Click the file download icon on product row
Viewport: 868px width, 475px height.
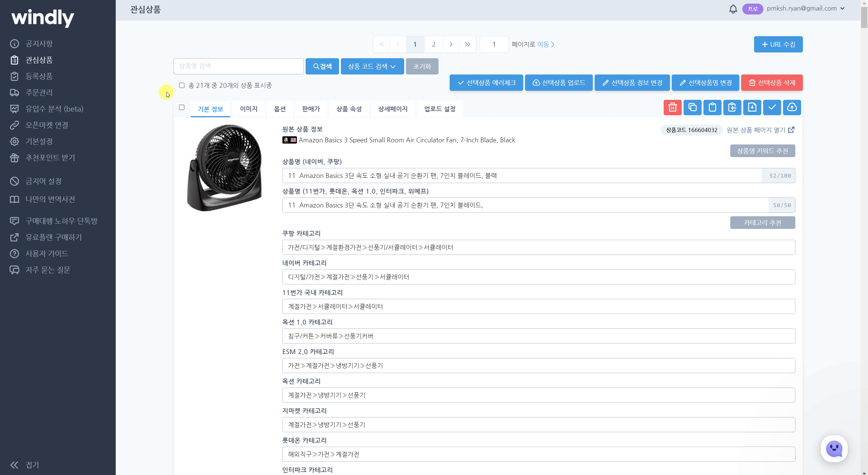[x=752, y=108]
